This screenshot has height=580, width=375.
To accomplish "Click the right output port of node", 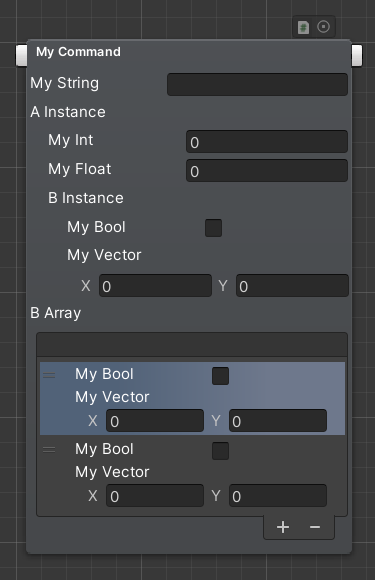I will pyautogui.click(x=357, y=55).
